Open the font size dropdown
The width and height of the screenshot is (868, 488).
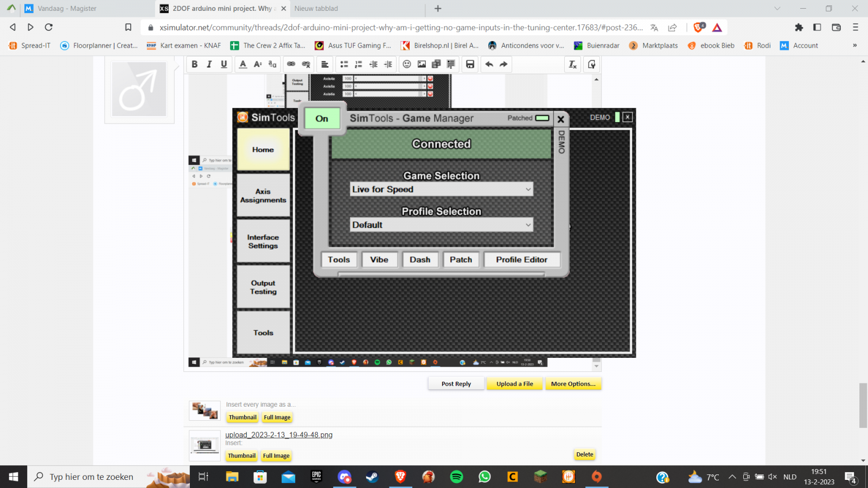pyautogui.click(x=258, y=65)
